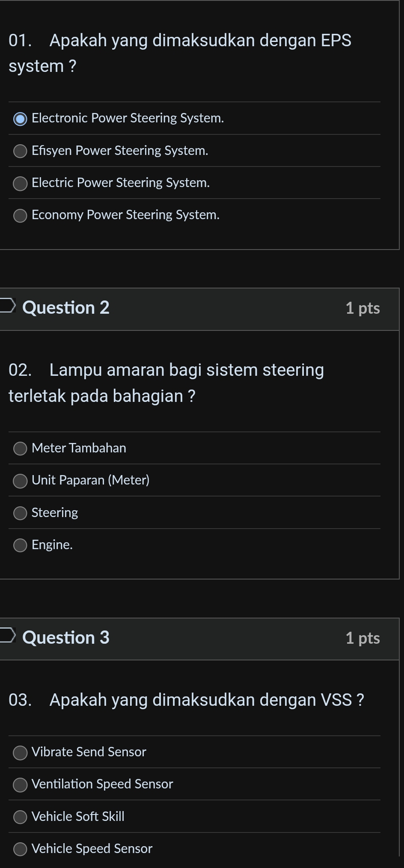Viewport: 404px width, 868px height.
Task: Click the Vehicle Speed Sensor label text
Action: pyautogui.click(x=92, y=849)
